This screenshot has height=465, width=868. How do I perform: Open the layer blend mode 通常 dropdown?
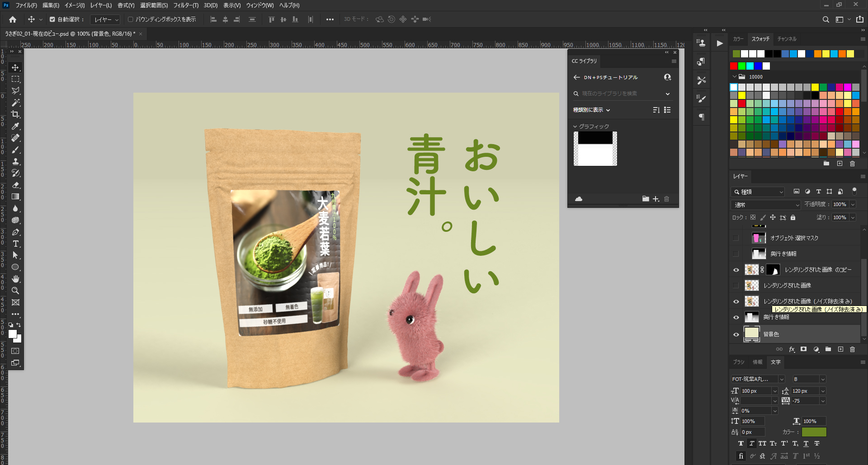click(x=765, y=205)
